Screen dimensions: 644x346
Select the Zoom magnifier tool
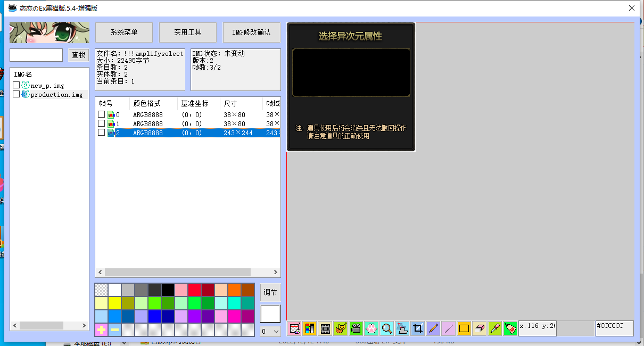point(387,328)
